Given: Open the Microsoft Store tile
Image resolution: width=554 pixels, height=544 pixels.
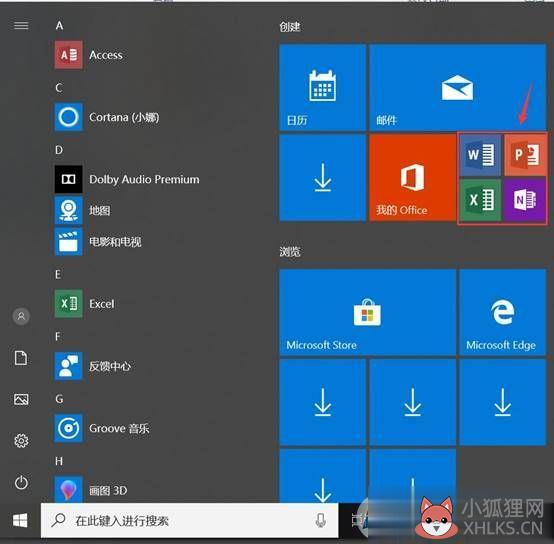Looking at the screenshot, I should [x=367, y=312].
